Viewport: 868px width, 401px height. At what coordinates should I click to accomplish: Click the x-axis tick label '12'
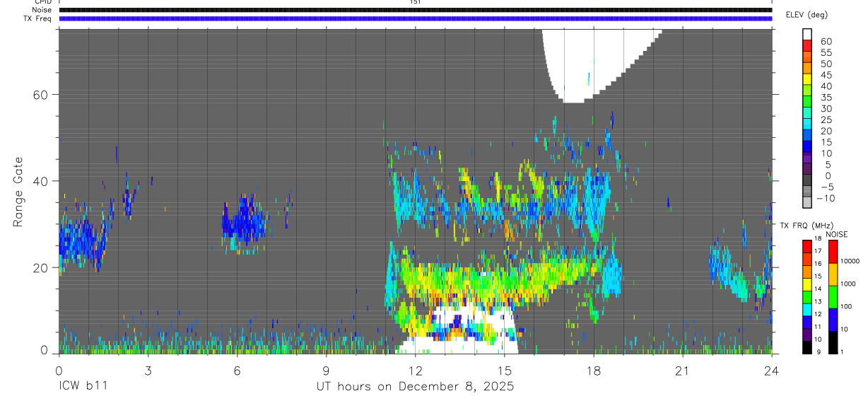[415, 370]
